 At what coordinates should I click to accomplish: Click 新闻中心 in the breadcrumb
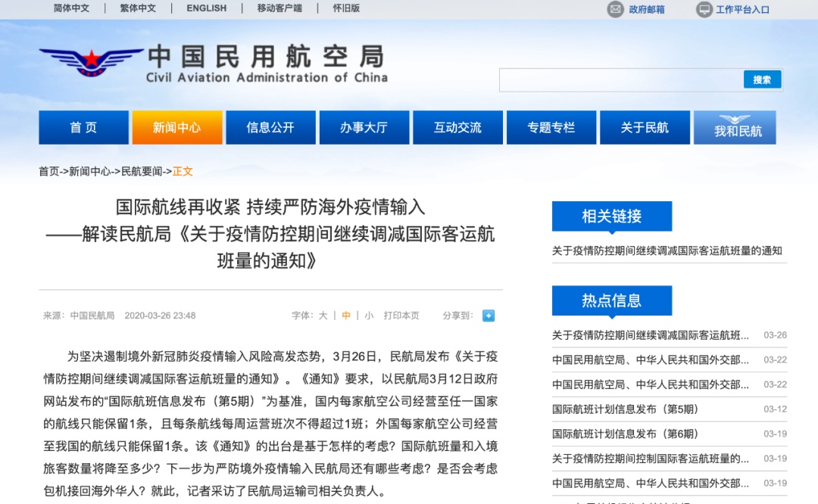89,172
